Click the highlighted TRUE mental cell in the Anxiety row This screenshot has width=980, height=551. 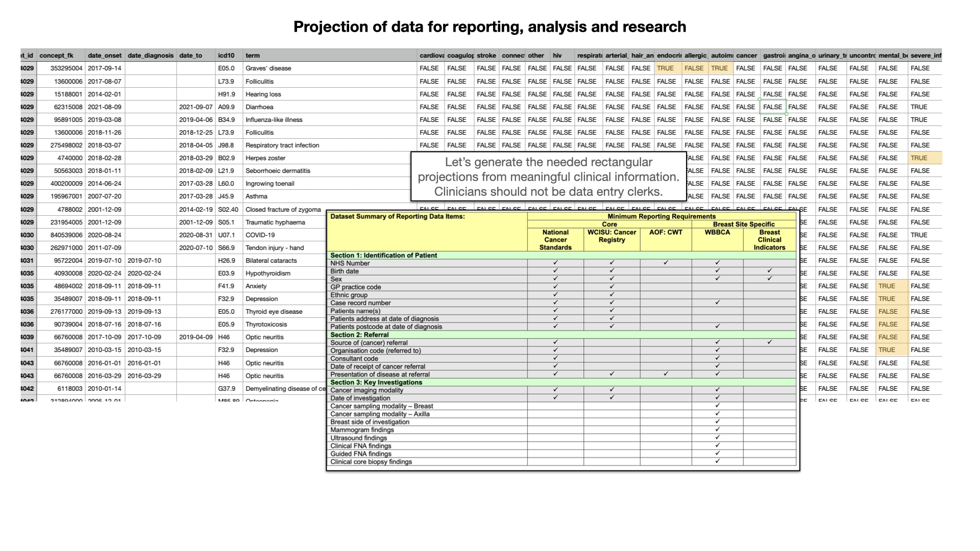point(888,286)
